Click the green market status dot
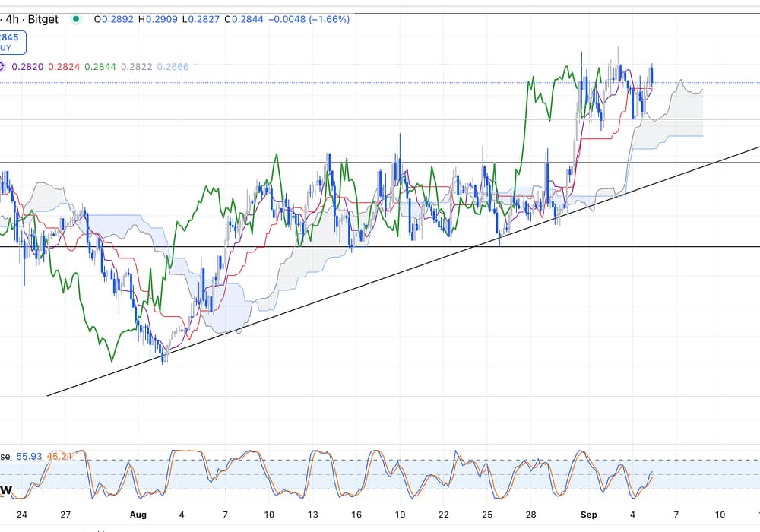Viewport: 760px width, 532px height. click(x=76, y=19)
